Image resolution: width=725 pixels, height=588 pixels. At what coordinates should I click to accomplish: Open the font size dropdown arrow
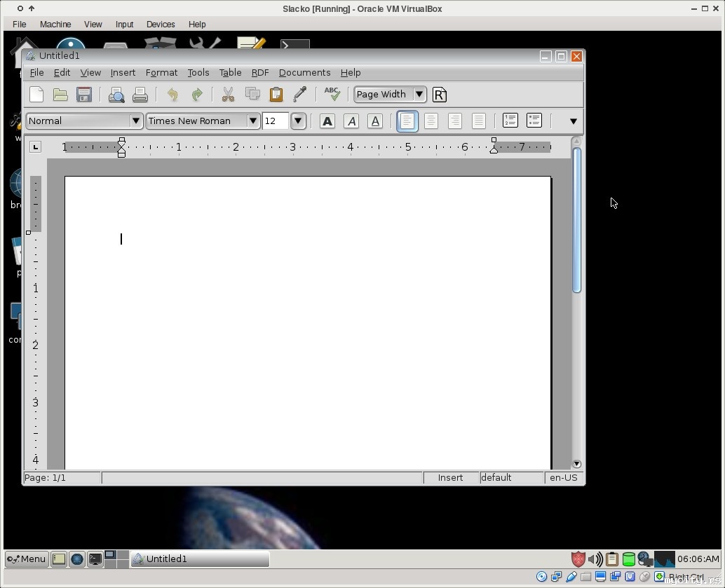tap(298, 121)
